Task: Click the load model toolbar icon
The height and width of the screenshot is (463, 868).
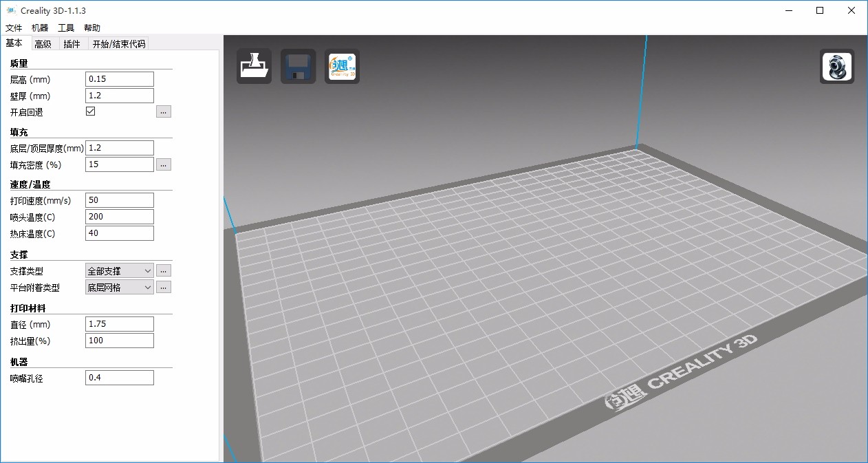Action: (253, 66)
